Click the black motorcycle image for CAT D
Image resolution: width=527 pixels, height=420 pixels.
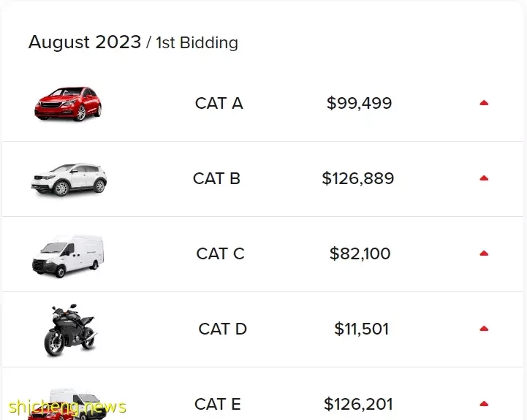click(x=71, y=330)
